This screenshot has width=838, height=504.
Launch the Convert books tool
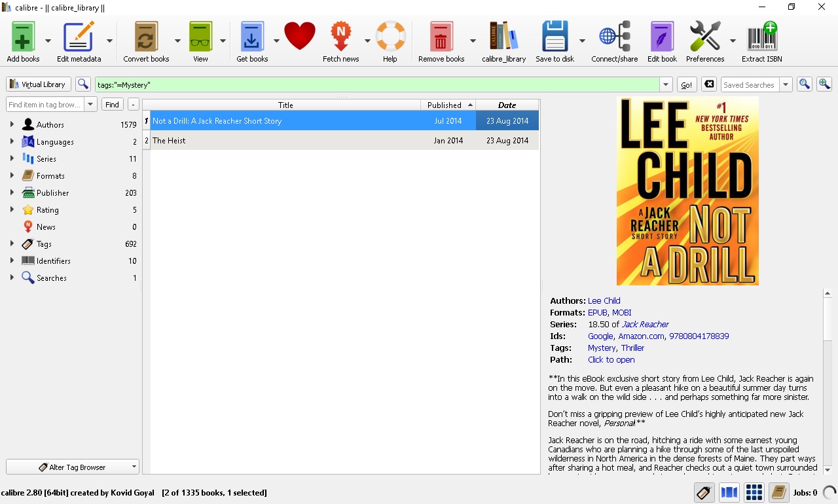(x=146, y=37)
